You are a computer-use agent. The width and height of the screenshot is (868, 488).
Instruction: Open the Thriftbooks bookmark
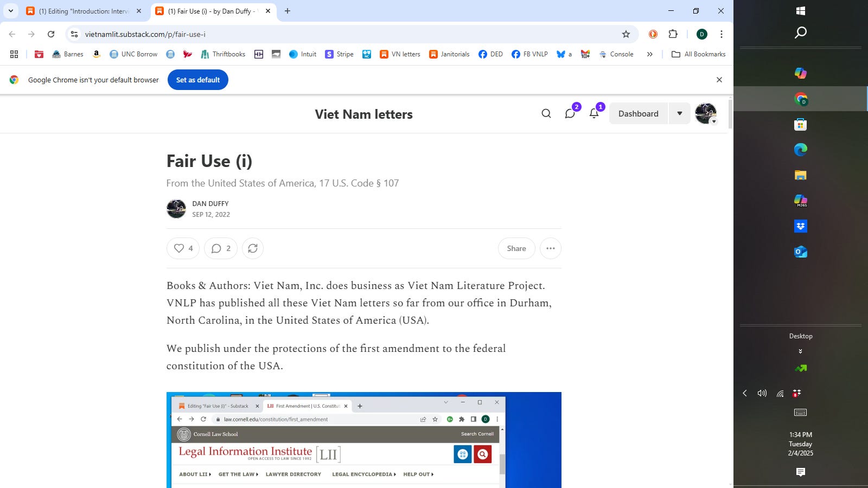(223, 54)
